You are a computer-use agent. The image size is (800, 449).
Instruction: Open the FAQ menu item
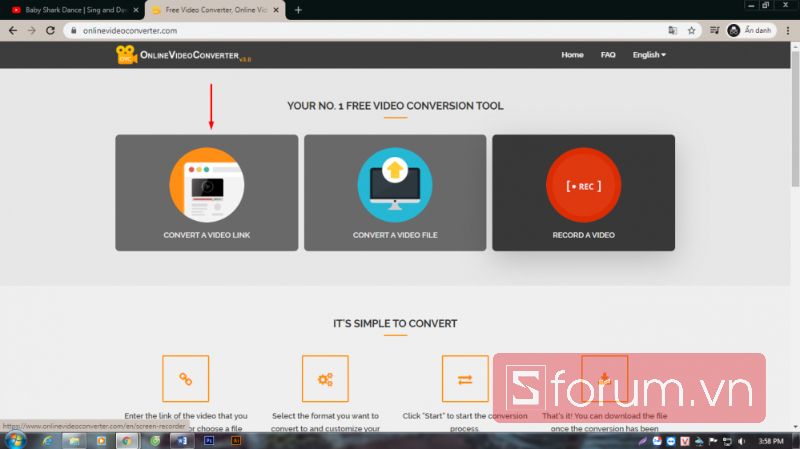tap(608, 55)
